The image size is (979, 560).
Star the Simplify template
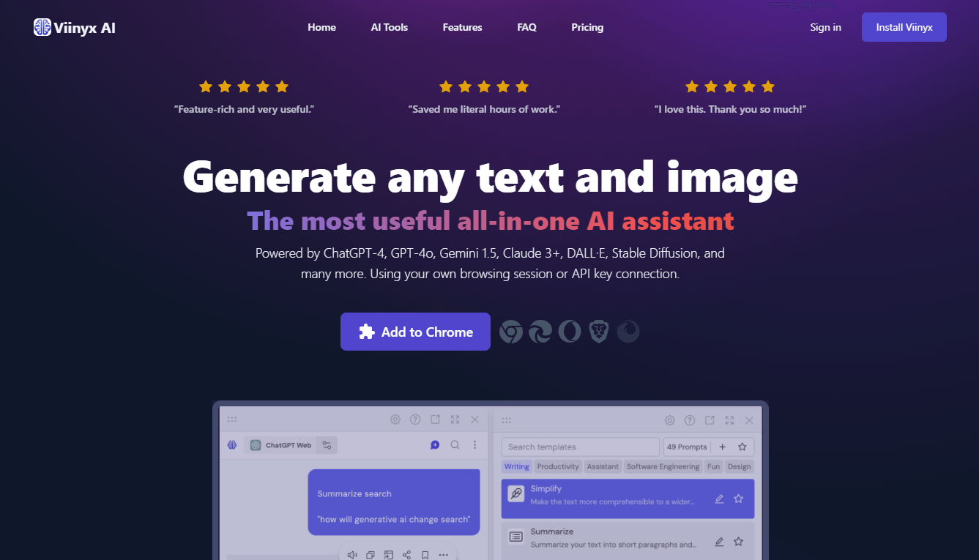point(739,499)
